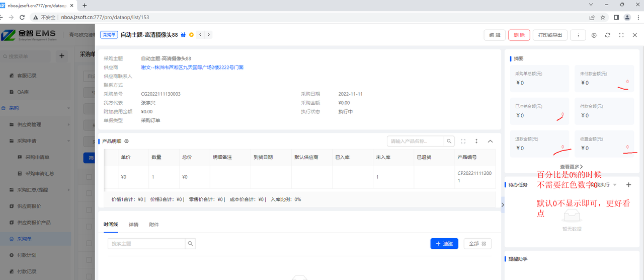644x280 pixels.
Task: Click the 未付款金额 summary card
Action: [x=604, y=78]
